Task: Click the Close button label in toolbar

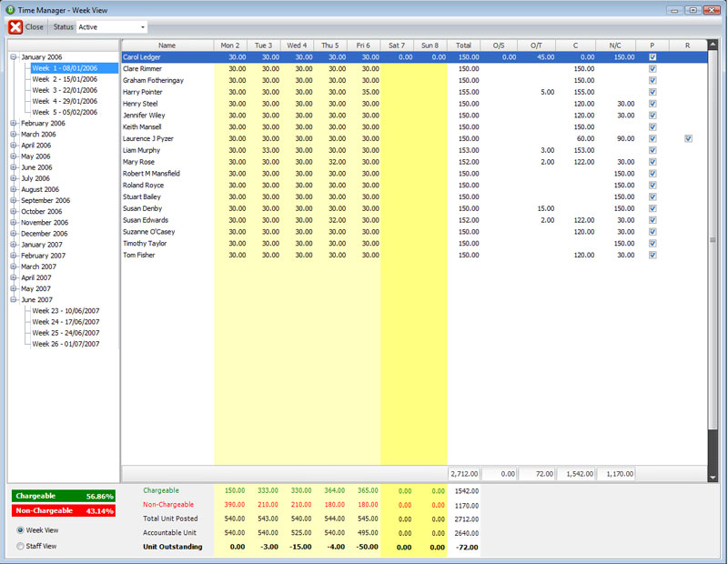Action: [35, 27]
